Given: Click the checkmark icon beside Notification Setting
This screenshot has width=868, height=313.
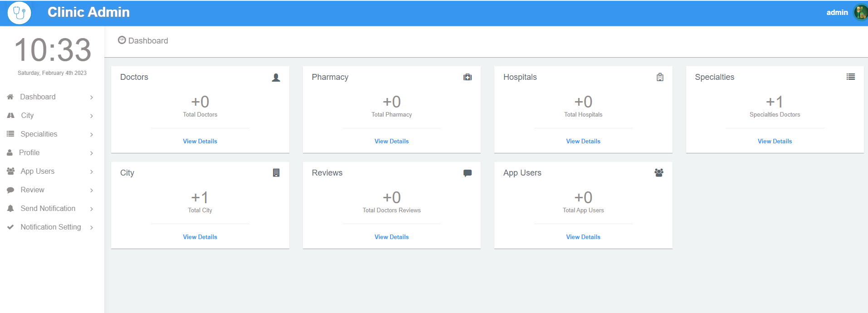Looking at the screenshot, I should tap(10, 227).
